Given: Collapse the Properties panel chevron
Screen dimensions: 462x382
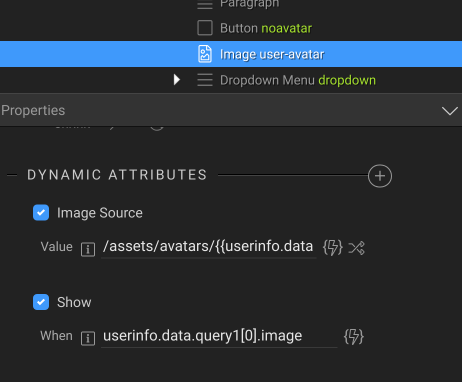Looking at the screenshot, I should tap(449, 111).
